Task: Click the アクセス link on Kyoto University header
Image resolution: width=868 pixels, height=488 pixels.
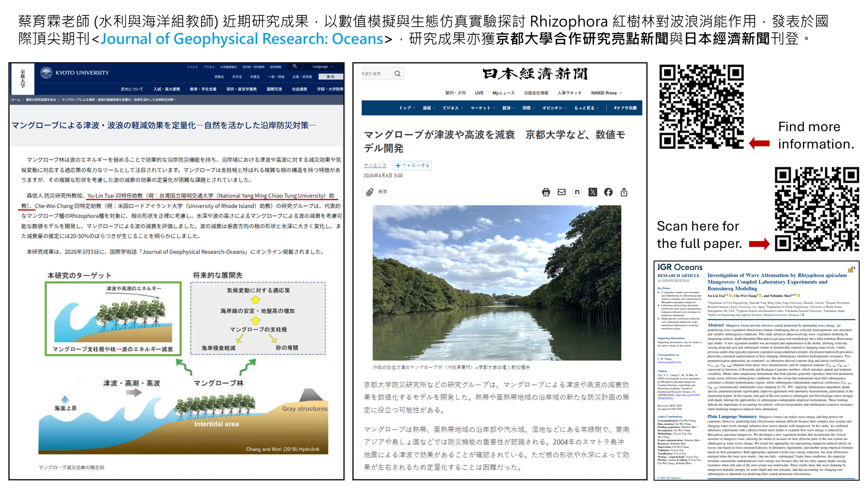Action: coord(209,67)
